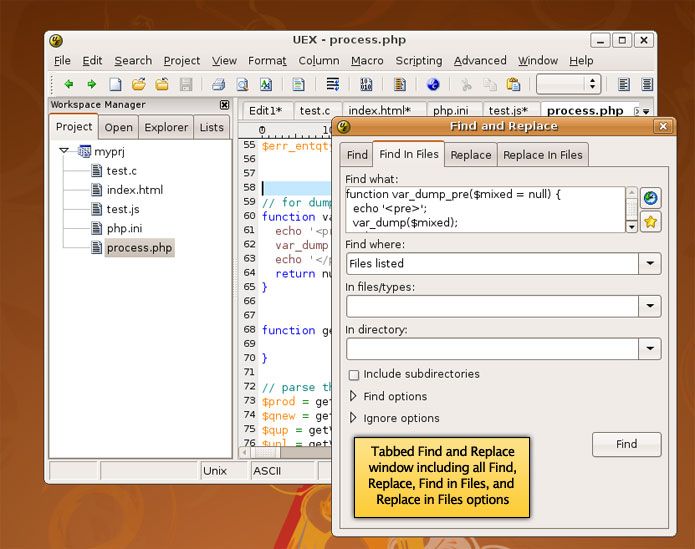Open the File menu
This screenshot has height=549, width=695.
[62, 61]
